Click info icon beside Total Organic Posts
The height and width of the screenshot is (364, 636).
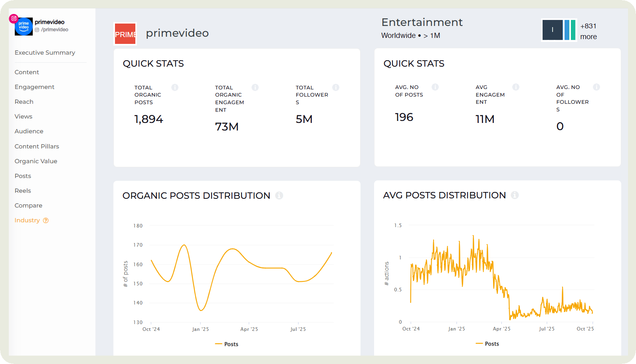(175, 87)
